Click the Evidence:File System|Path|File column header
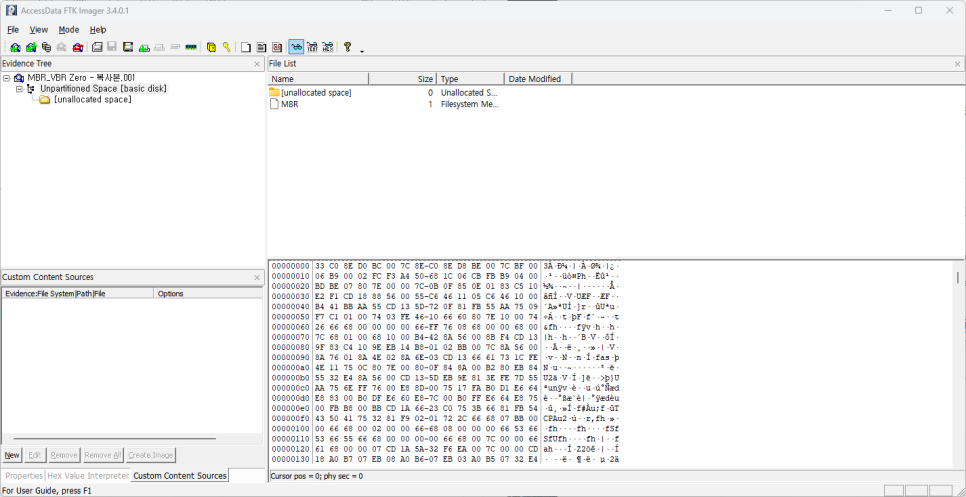Image resolution: width=966 pixels, height=497 pixels. pos(78,294)
